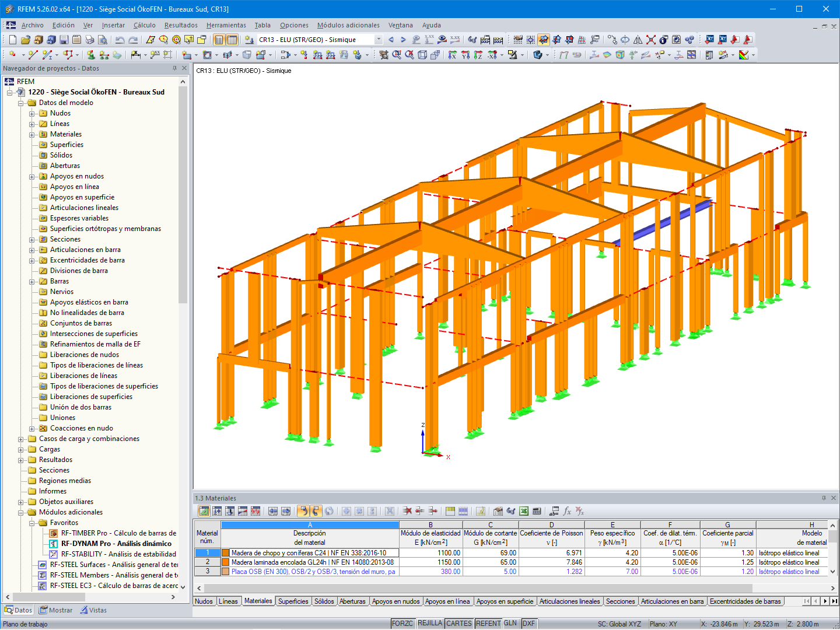Open the new model icon in the toolbar
Image resolution: width=840 pixels, height=630 pixels.
12,40
